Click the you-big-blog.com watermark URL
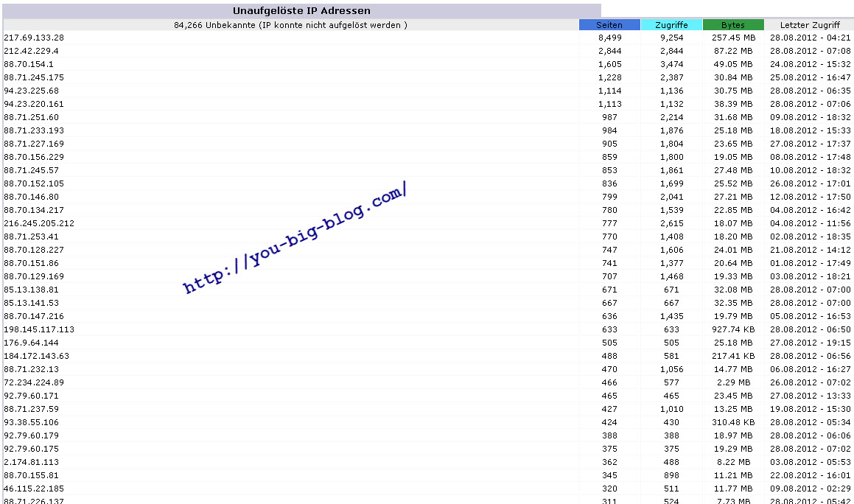This screenshot has height=504, width=854. [x=295, y=239]
